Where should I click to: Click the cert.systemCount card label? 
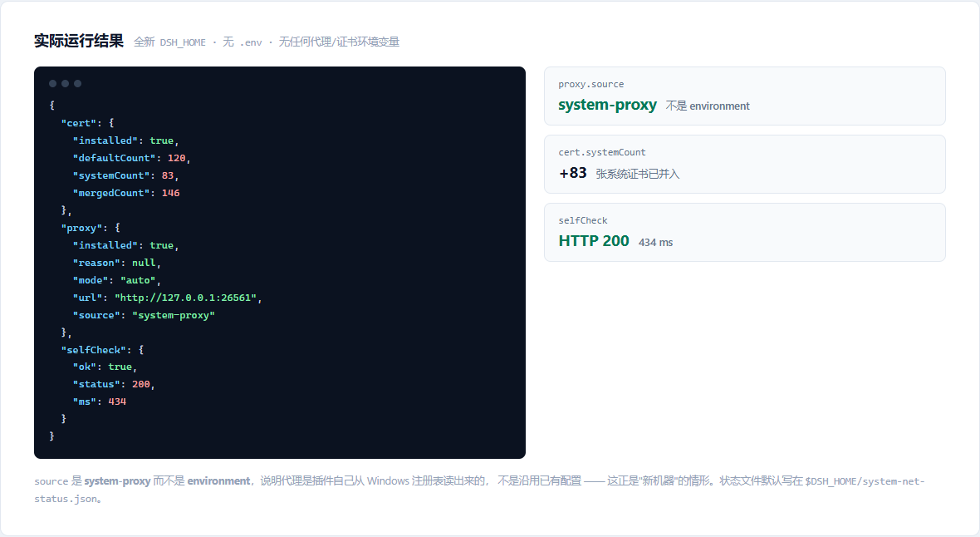(x=602, y=153)
